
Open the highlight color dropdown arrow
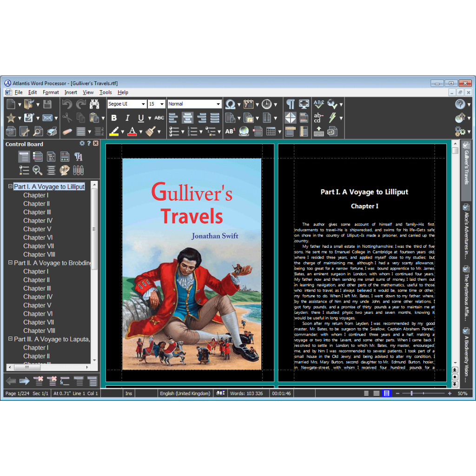(x=123, y=132)
